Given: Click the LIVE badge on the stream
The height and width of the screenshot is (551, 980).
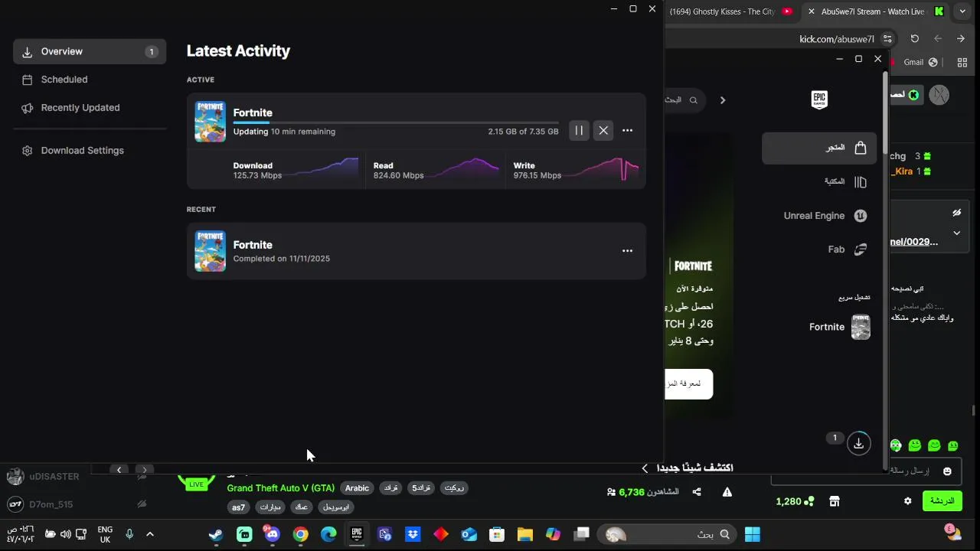Looking at the screenshot, I should tap(197, 484).
